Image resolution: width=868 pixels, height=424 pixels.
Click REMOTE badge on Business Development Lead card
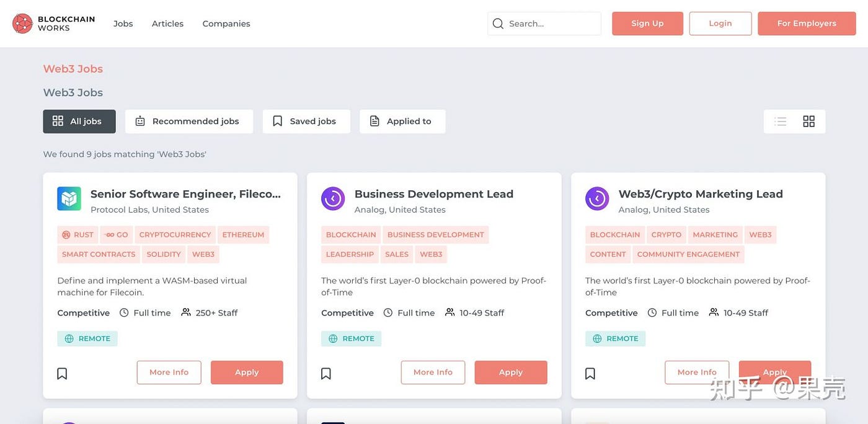click(352, 338)
